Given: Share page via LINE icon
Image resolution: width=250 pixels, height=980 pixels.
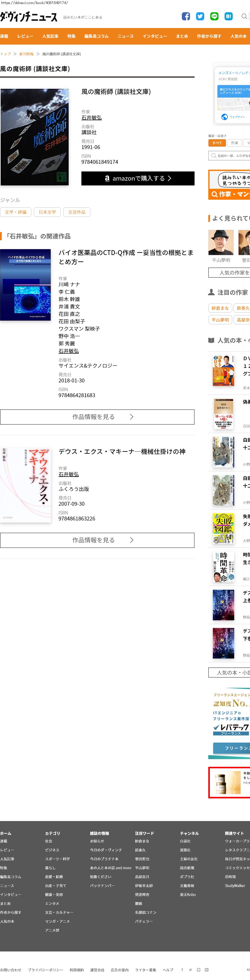Looking at the screenshot, I should [x=214, y=16].
